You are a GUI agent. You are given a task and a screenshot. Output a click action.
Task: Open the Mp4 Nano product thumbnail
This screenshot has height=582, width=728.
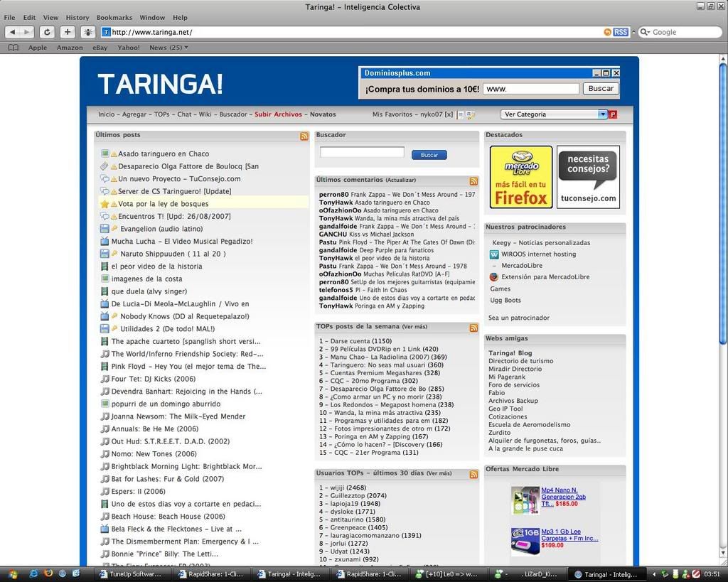coord(525,500)
